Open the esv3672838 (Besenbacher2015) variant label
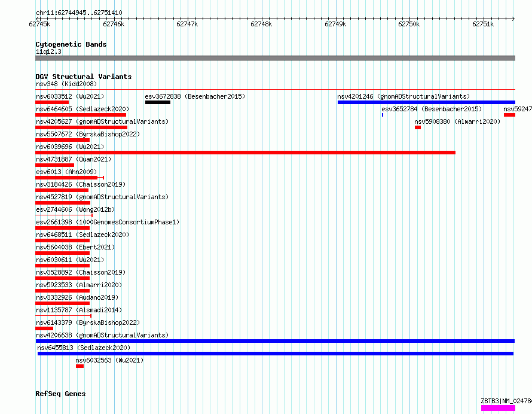The image size is (532, 414). (195, 96)
